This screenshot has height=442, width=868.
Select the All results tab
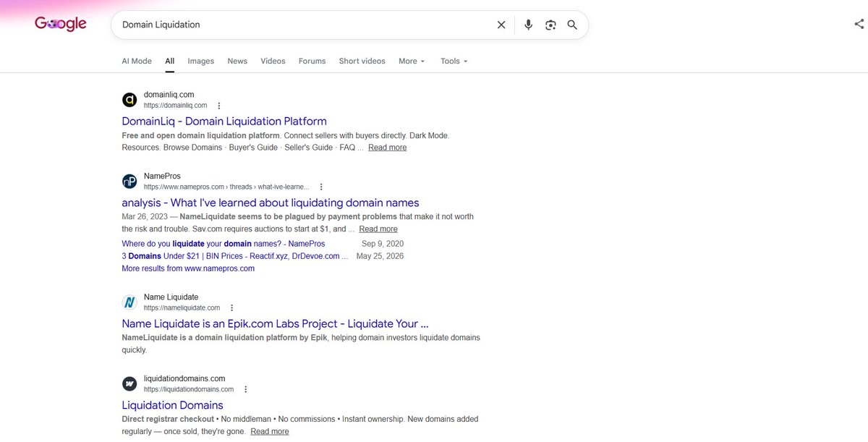(169, 61)
